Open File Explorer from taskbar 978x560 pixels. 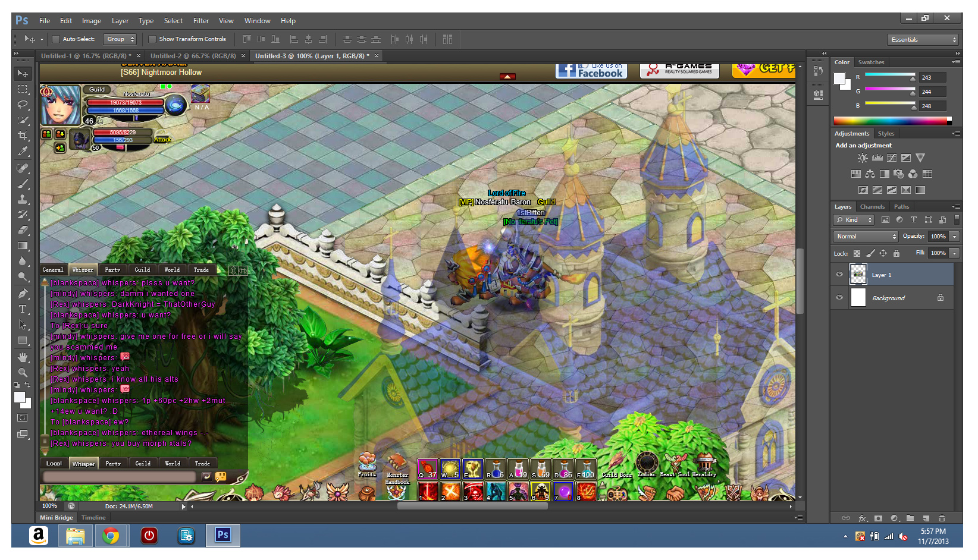pos(76,536)
